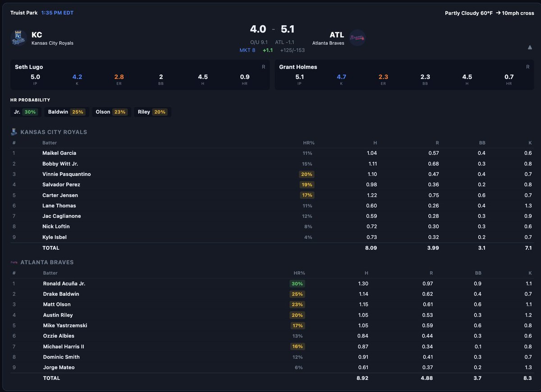Toggle the Olson 23% HR probability chip
The image size is (541, 392).
click(110, 112)
